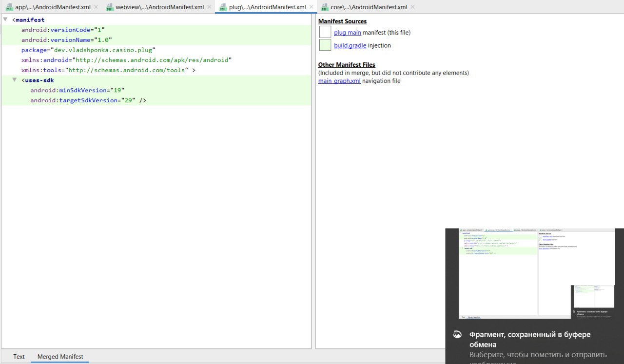This screenshot has height=364, width=624.
Task: Click the Manifest Sources heading
Action: click(342, 21)
